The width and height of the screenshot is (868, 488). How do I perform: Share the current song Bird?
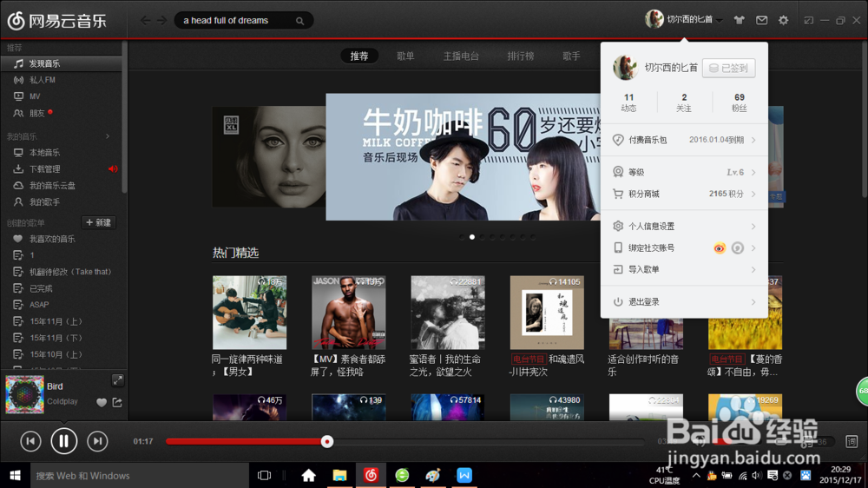(117, 402)
